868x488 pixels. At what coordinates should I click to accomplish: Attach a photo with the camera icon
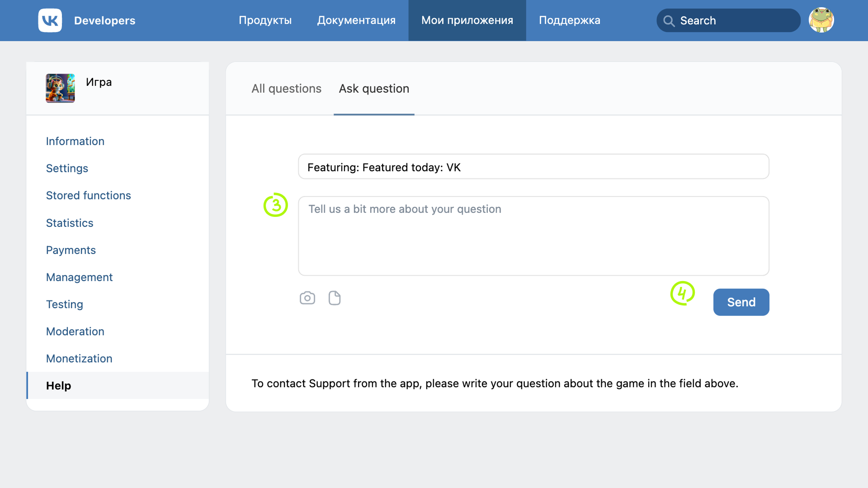tap(307, 298)
